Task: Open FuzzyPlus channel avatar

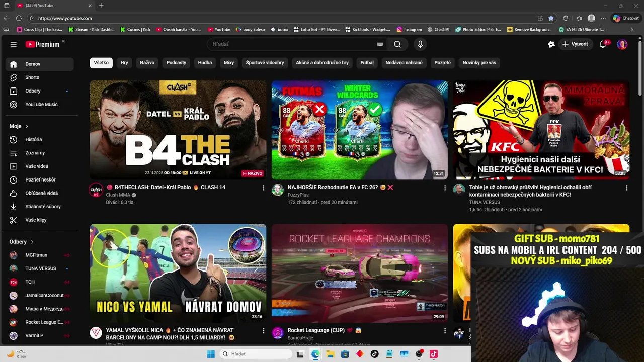Action: click(x=278, y=190)
